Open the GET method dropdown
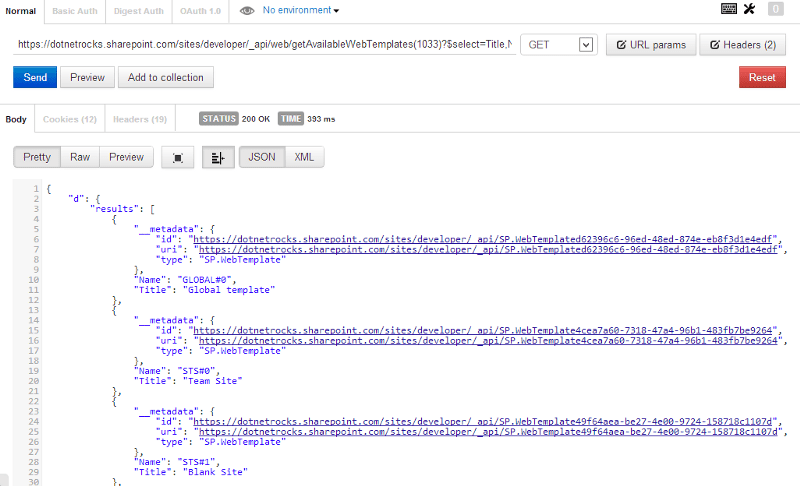 pos(558,45)
